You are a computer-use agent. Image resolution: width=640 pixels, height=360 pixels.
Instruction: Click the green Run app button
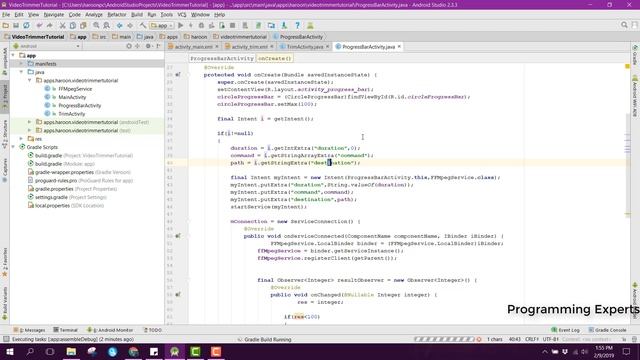tap(180, 25)
